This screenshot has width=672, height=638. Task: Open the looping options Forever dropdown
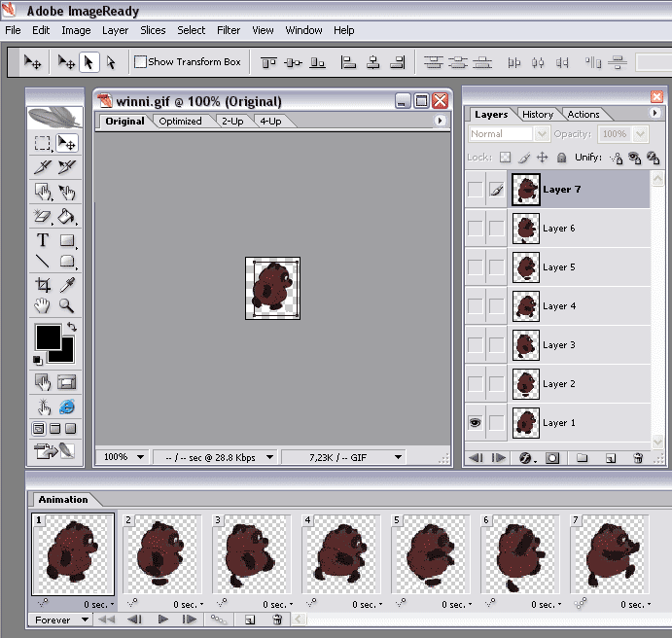coord(60,620)
